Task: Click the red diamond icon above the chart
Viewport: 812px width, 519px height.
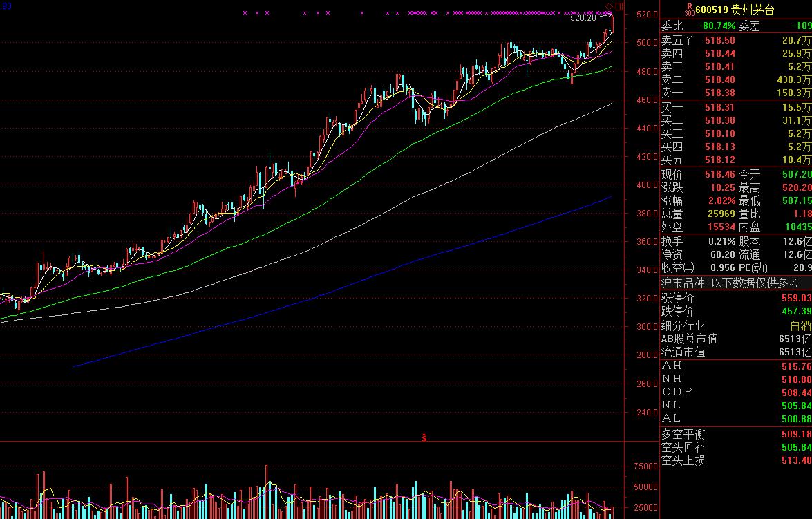Action: point(609,7)
